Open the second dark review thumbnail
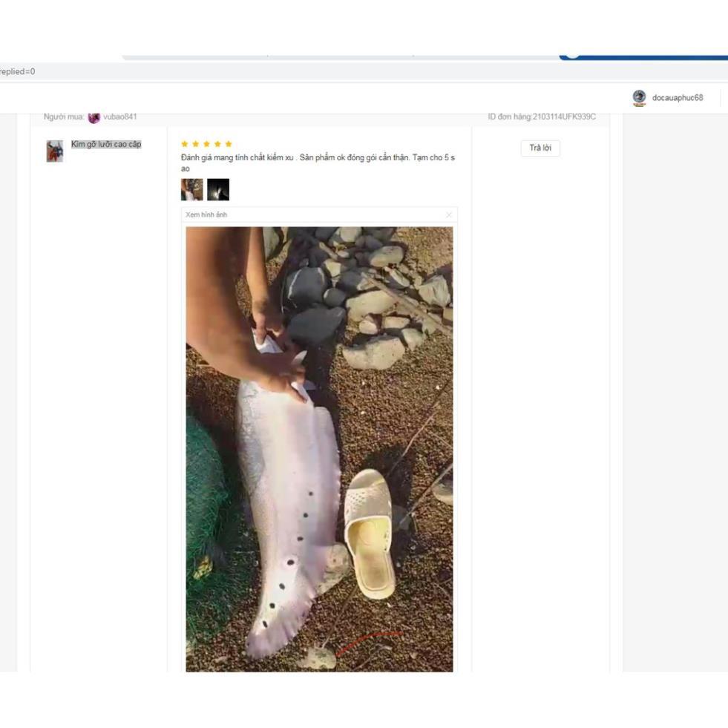 (218, 189)
